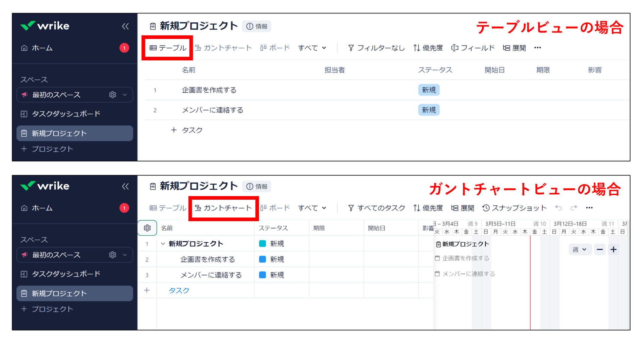The height and width of the screenshot is (340, 644).
Task: Select the 新規 status badge on 企画書を作成する
Action: tap(429, 90)
